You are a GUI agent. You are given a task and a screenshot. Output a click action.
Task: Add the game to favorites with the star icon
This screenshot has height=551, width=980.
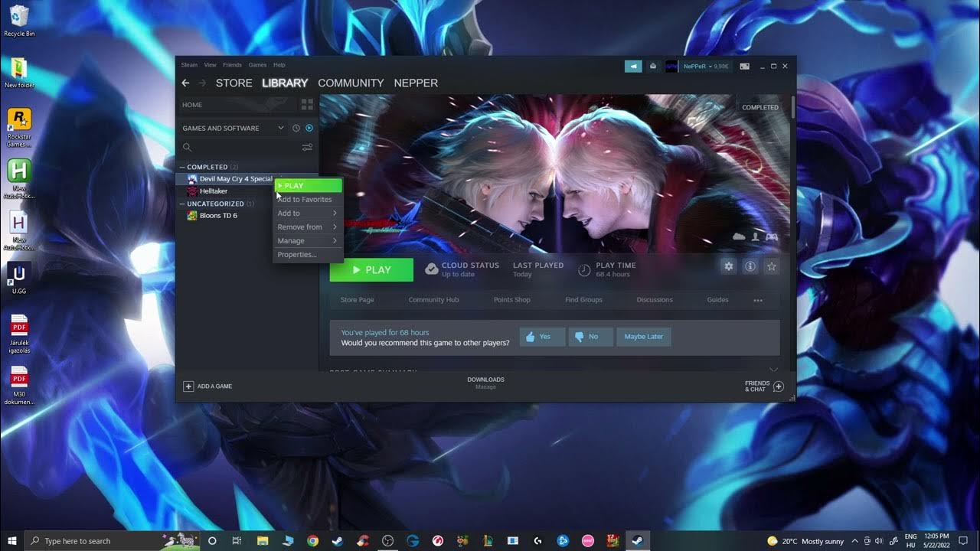(x=772, y=266)
